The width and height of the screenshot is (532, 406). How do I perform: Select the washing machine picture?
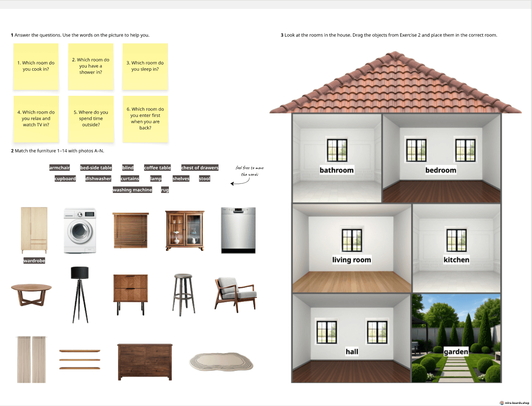coord(80,231)
